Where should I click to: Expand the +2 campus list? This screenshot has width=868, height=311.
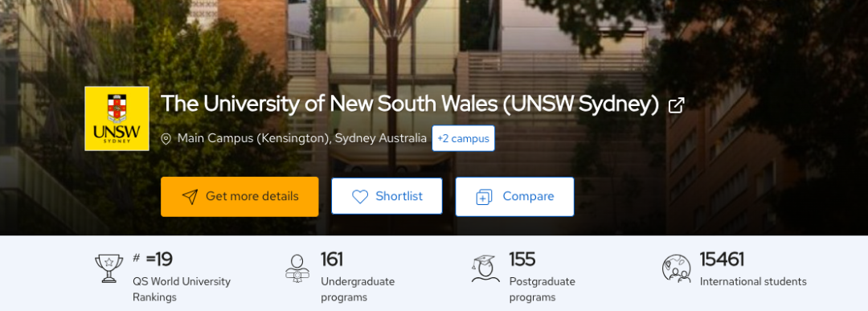click(x=464, y=138)
